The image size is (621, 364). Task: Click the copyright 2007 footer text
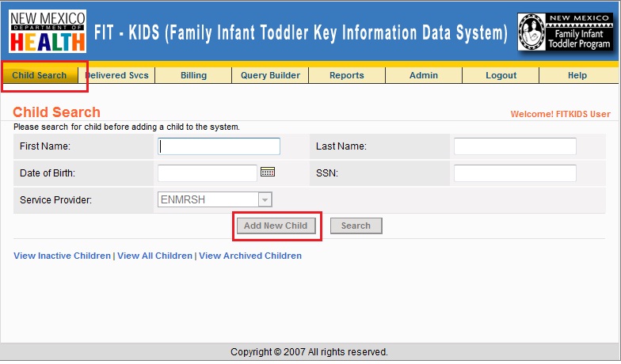click(309, 351)
